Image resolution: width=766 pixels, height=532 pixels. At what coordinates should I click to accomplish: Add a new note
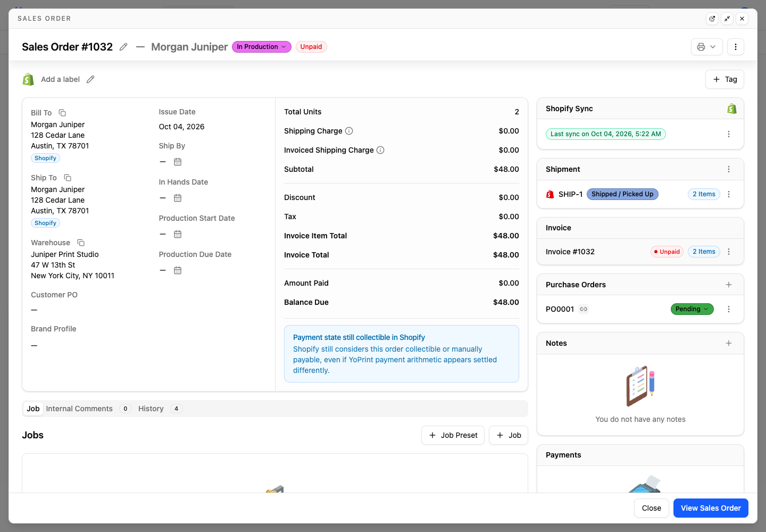click(729, 343)
